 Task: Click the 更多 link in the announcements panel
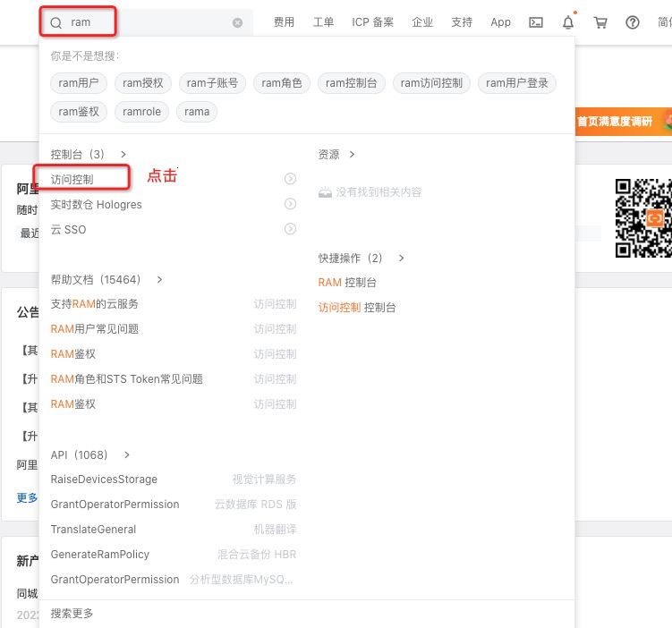pos(27,497)
